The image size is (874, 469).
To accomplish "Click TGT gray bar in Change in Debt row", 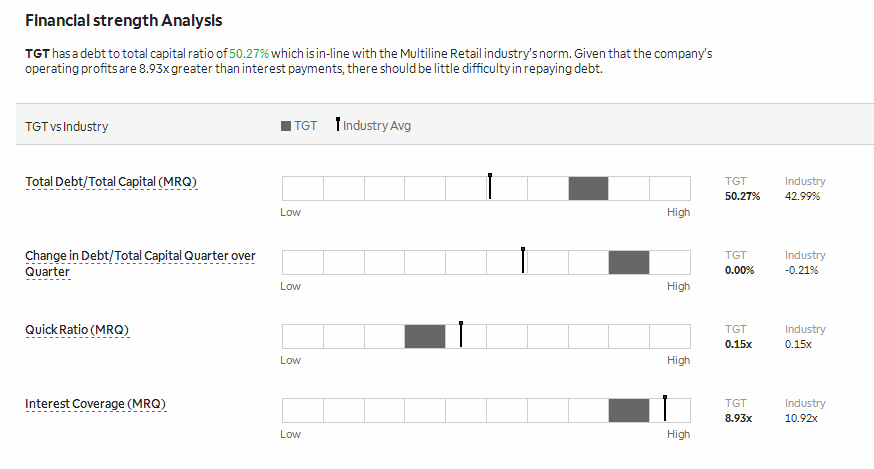I will (x=629, y=263).
